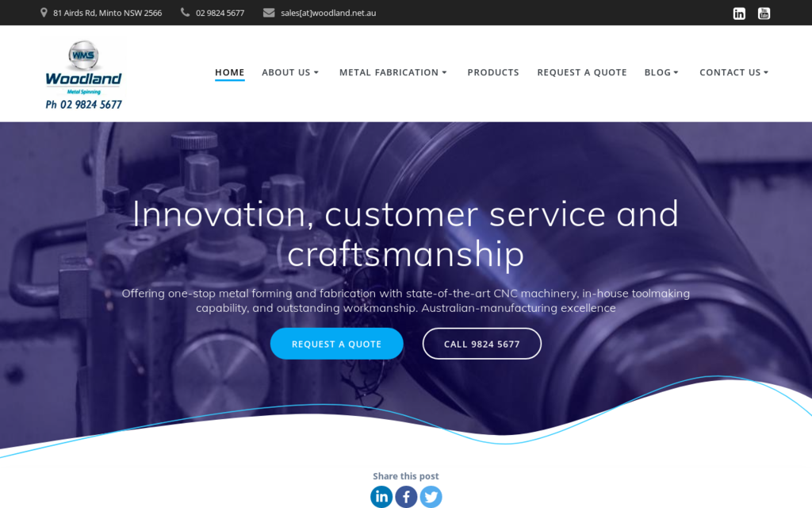Click the blue Request a Quote button

pos(336,344)
